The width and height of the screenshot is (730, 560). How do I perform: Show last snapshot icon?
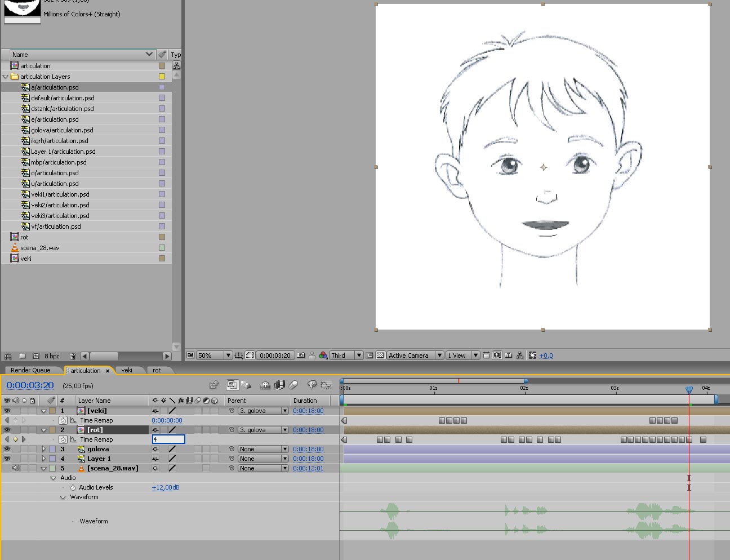312,355
